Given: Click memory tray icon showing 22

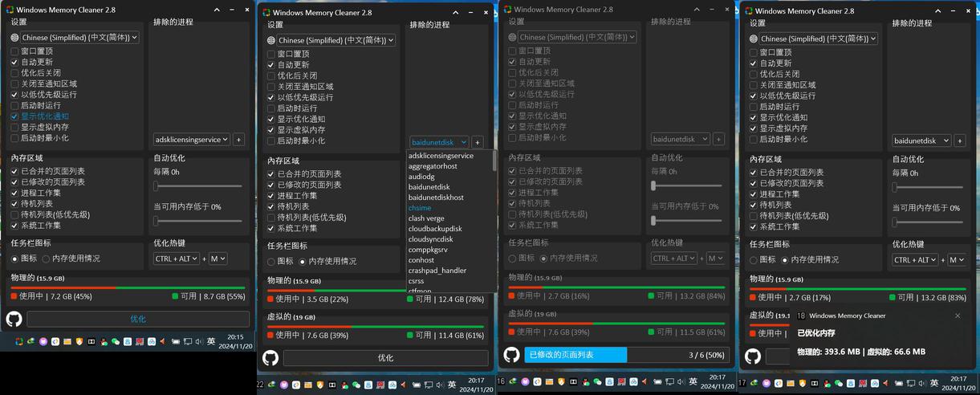Looking at the screenshot, I should pyautogui.click(x=260, y=385).
